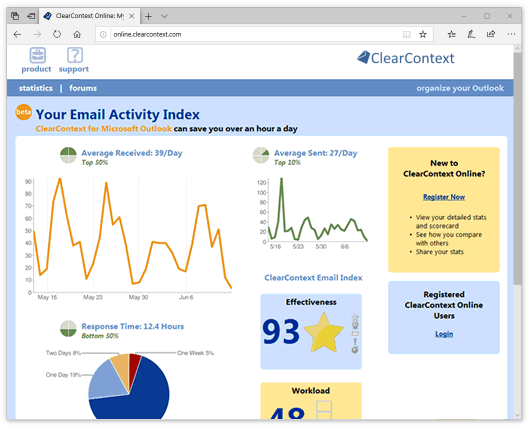Select orange Two Days pie slice

[x=121, y=367]
